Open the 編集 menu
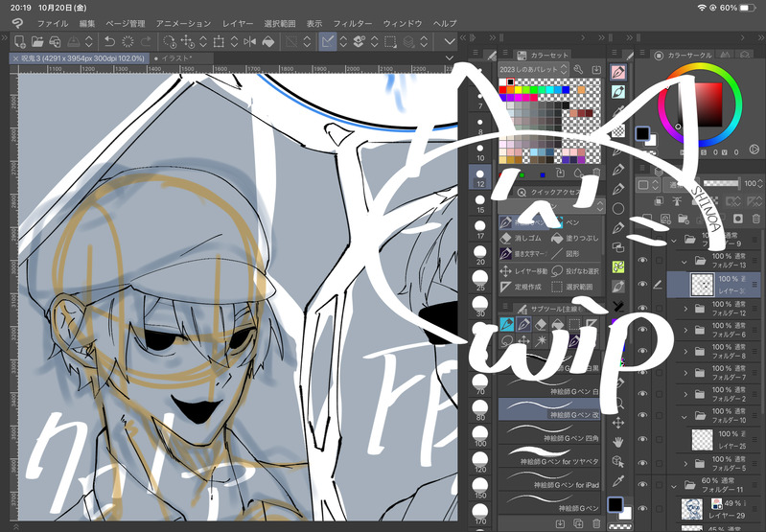 point(87,23)
